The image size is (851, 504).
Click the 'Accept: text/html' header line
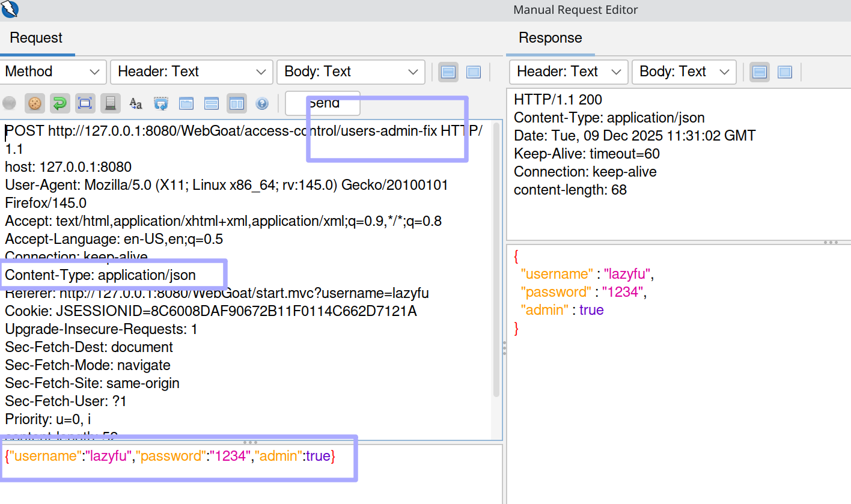pos(224,221)
